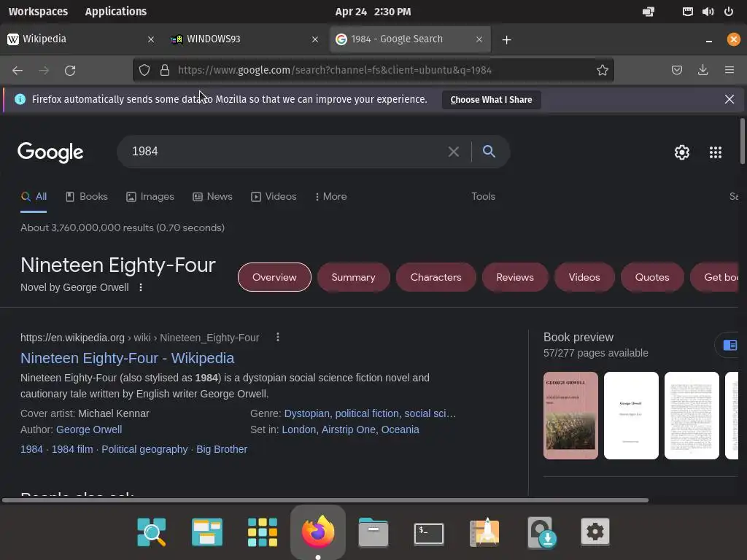Click the Google search input field
The width and height of the screenshot is (747, 560).
tap(286, 152)
